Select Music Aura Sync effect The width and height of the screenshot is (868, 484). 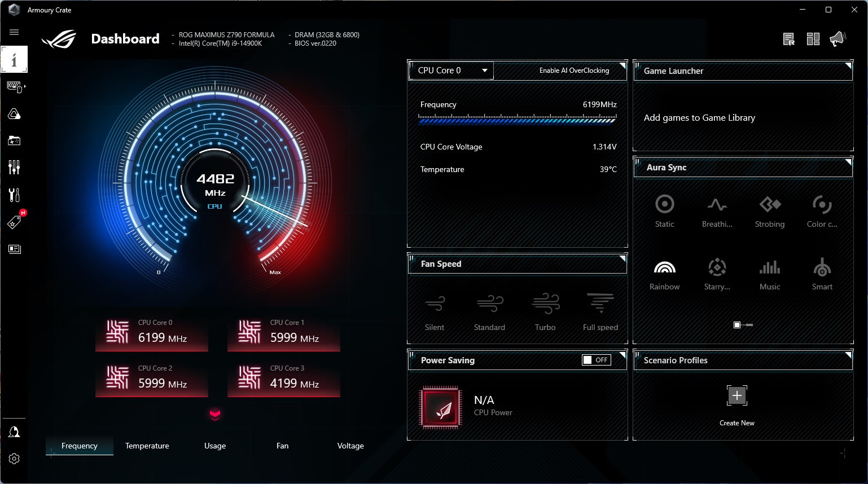click(x=770, y=274)
